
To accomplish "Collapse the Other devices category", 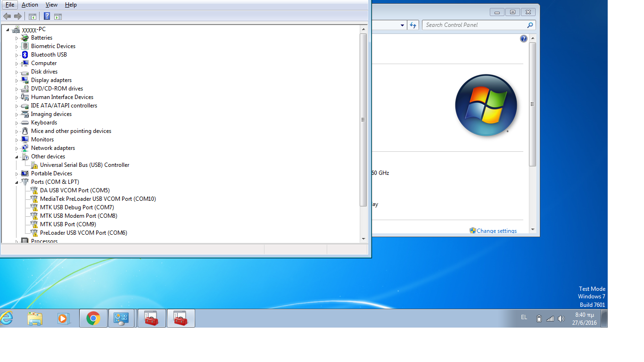I will click(x=17, y=157).
